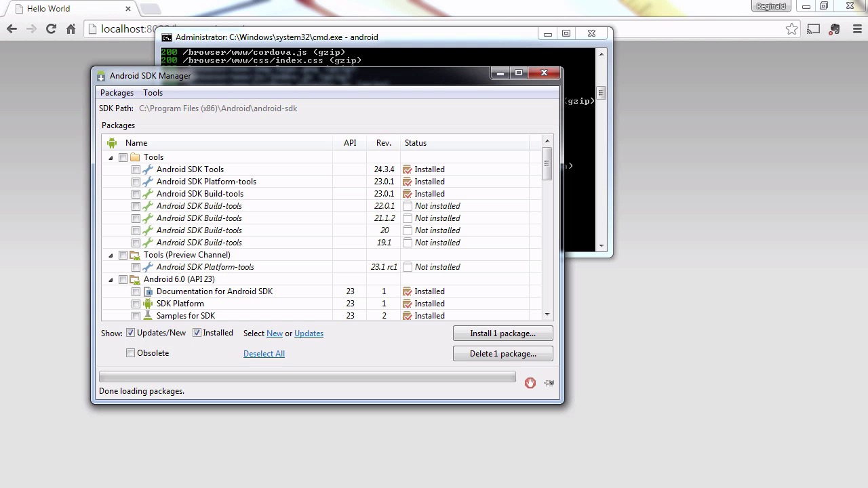Click the package list scroll down arrow
Viewport: 868px width, 488px height.
(x=547, y=314)
